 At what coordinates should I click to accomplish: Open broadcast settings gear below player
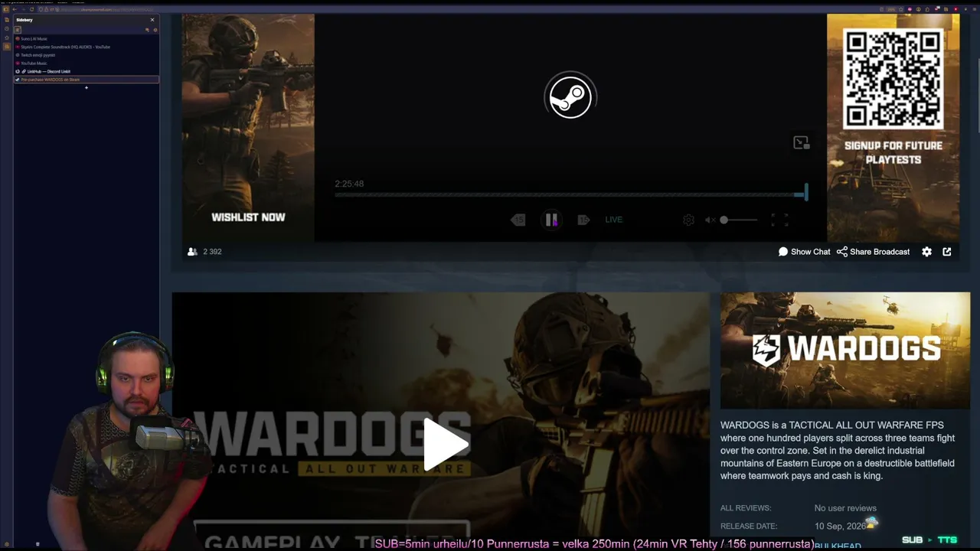(x=926, y=252)
